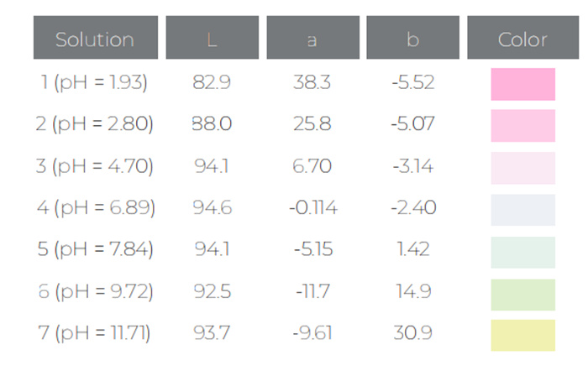The height and width of the screenshot is (371, 588).
Task: Click the pink swatch for Solution 1
Action: pyautogui.click(x=522, y=84)
